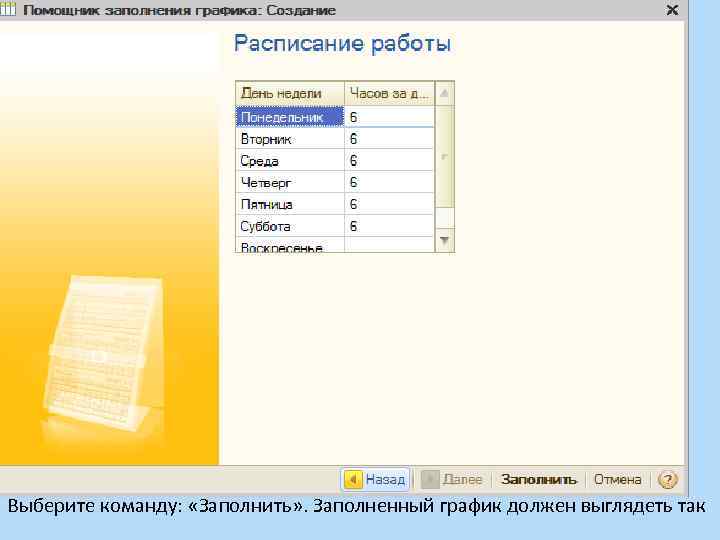720x540 pixels.
Task: Select the Среда row
Action: pyautogui.click(x=335, y=161)
